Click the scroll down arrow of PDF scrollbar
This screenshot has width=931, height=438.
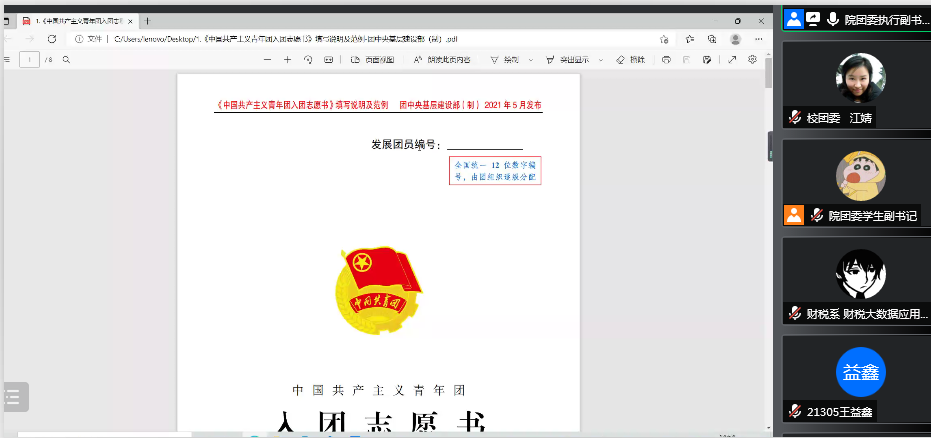click(x=768, y=427)
